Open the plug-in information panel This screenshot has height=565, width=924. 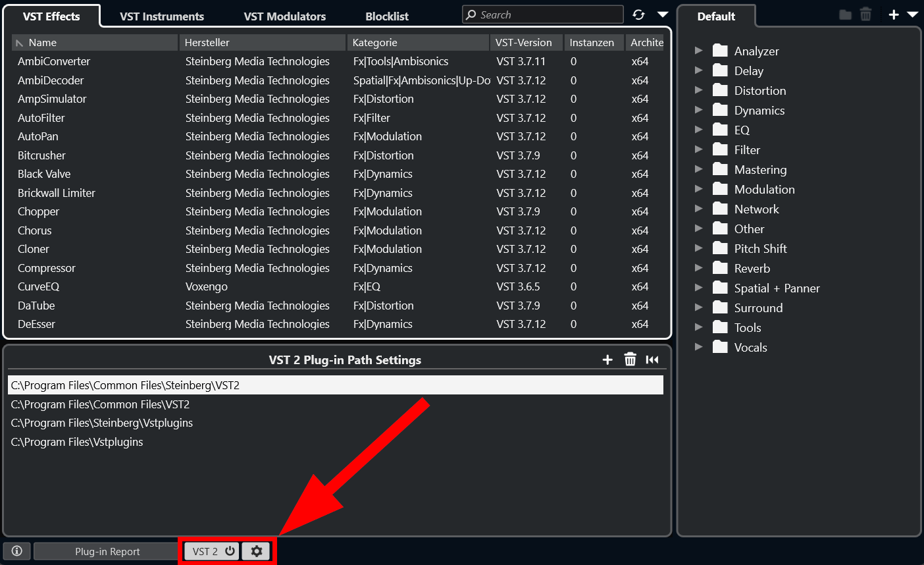click(16, 551)
